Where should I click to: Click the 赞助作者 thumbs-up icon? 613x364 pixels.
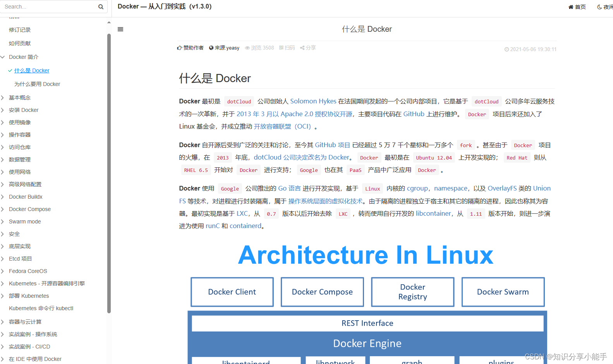pyautogui.click(x=180, y=48)
